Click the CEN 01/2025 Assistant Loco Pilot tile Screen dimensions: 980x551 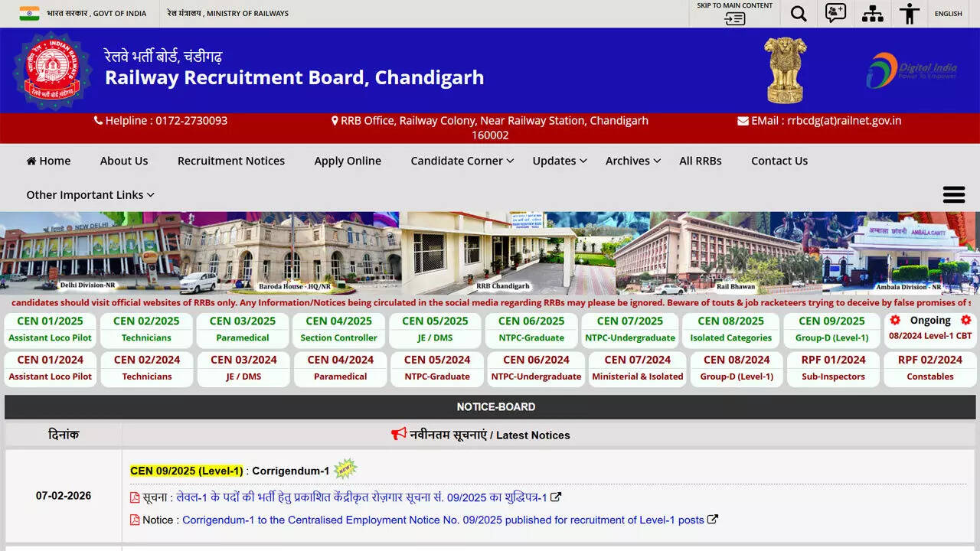(x=50, y=329)
